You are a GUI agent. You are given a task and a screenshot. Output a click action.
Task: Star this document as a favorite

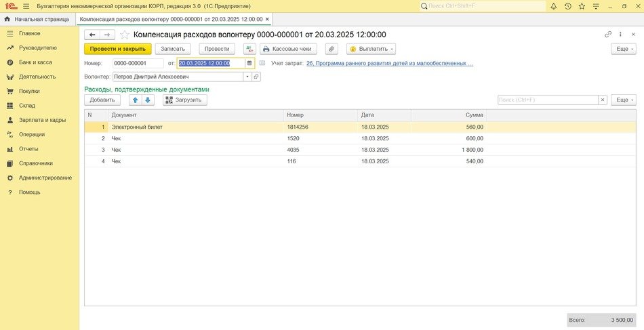[x=125, y=35]
